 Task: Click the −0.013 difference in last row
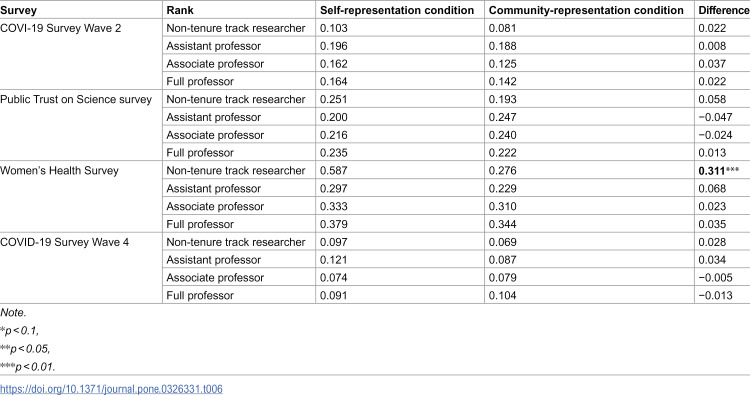pyautogui.click(x=715, y=296)
